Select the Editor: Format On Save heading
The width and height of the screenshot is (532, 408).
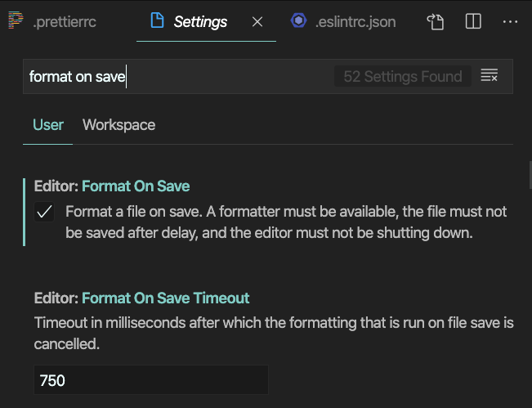tap(112, 186)
